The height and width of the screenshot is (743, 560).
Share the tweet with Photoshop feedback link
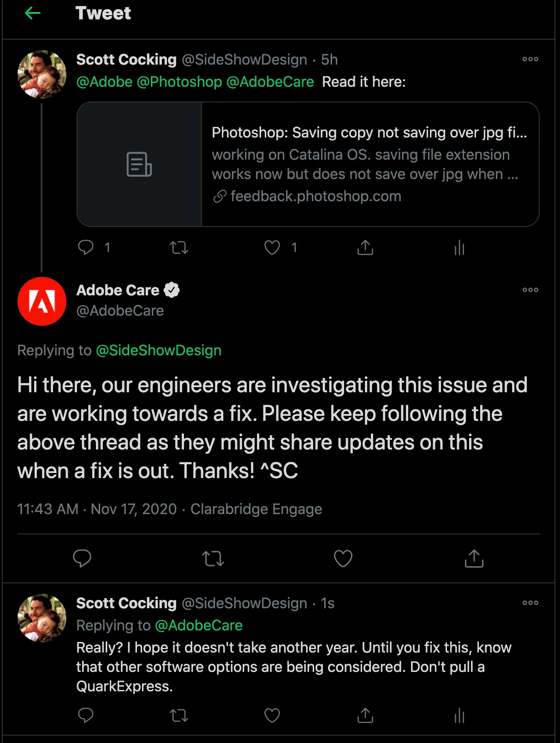(x=365, y=247)
